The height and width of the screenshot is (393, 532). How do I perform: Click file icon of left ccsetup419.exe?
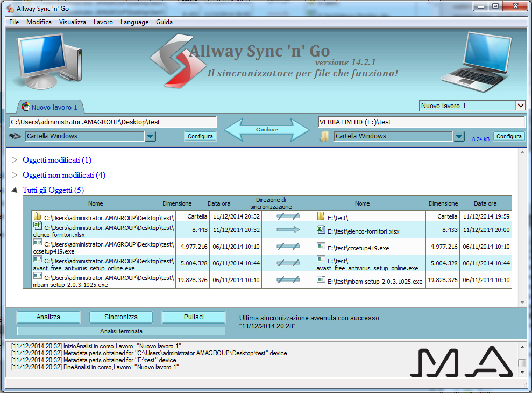coord(37,242)
